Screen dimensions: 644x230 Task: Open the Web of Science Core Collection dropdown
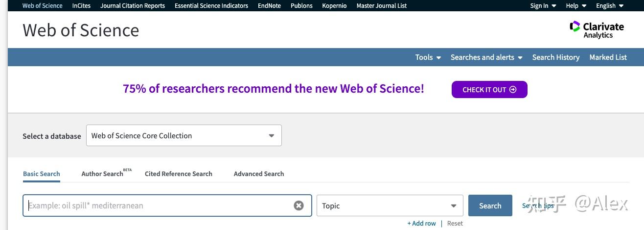coord(184,136)
